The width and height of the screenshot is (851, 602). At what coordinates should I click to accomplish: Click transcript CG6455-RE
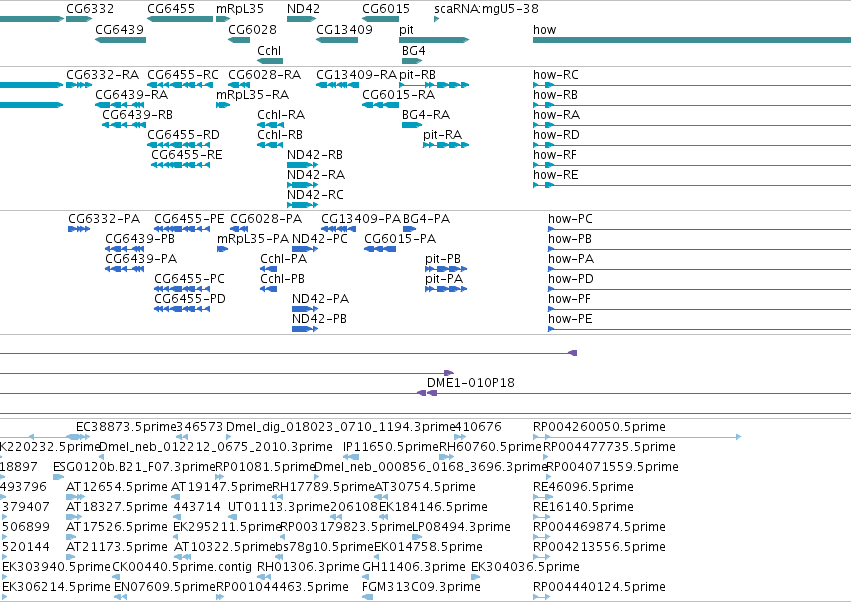click(187, 155)
